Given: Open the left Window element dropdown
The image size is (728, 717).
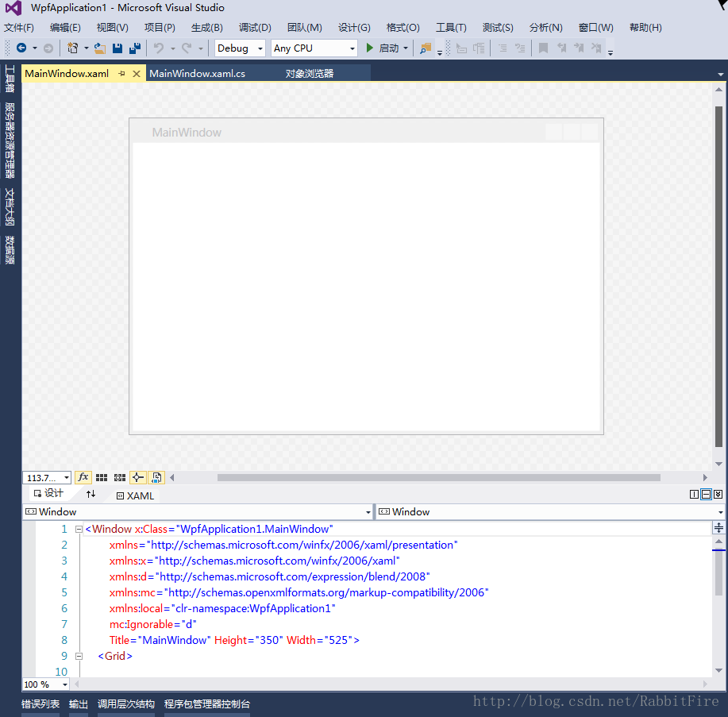Looking at the screenshot, I should pos(198,511).
